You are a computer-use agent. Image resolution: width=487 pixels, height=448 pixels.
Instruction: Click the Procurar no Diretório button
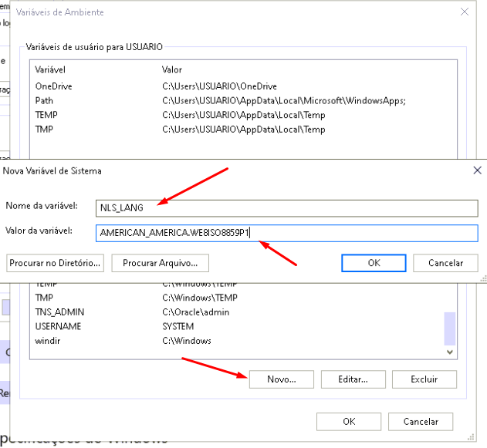click(x=55, y=263)
